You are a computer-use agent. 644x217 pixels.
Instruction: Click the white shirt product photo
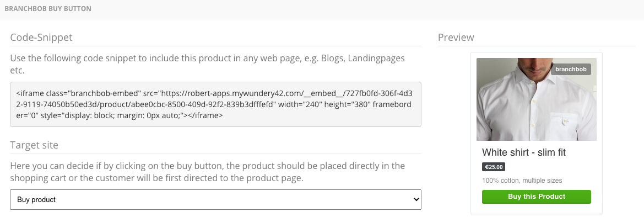[537, 99]
